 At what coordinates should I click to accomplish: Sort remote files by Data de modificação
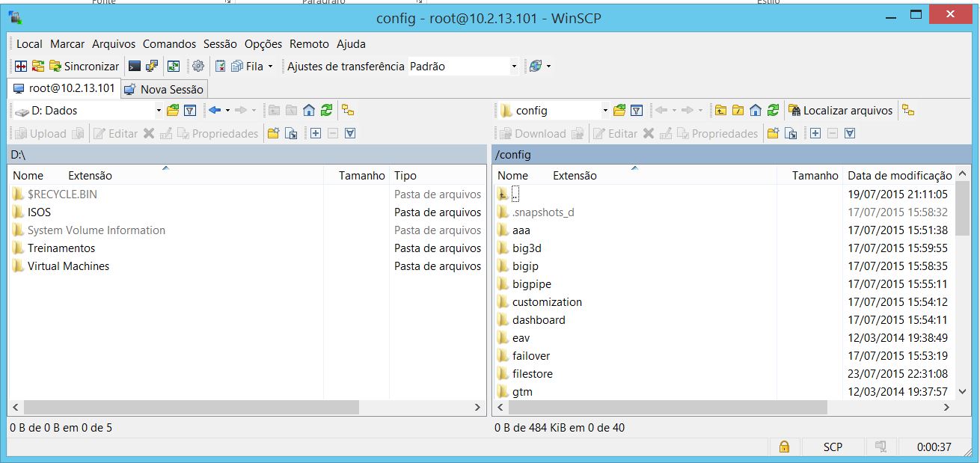tap(898, 176)
